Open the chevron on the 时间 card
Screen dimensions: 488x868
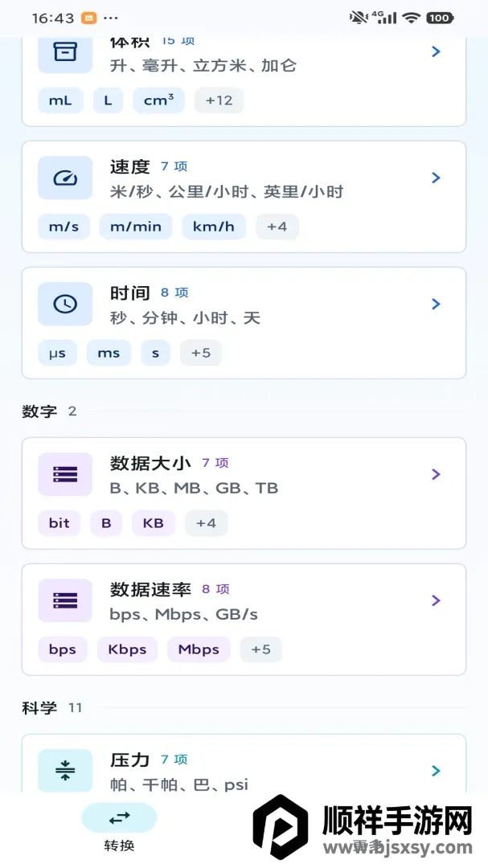pos(436,304)
